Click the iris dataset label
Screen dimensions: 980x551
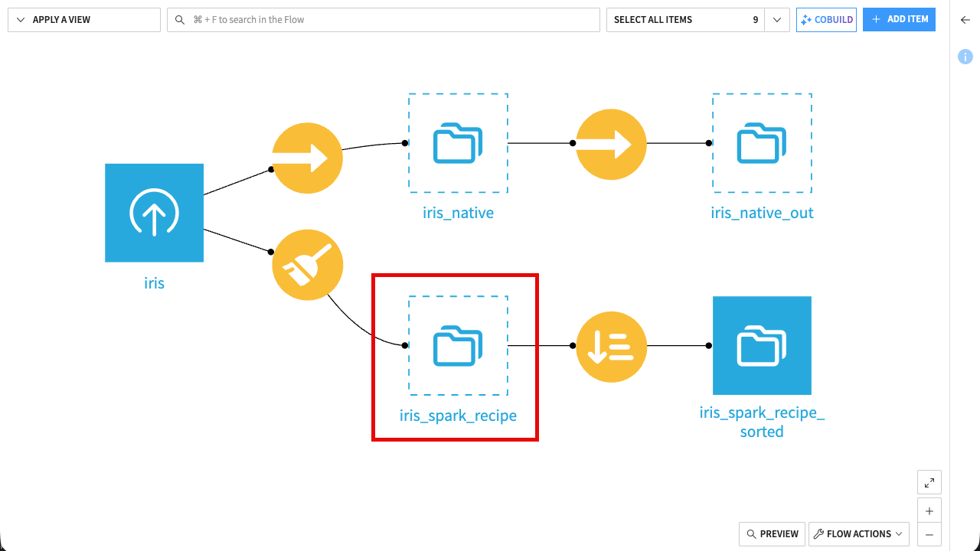[154, 283]
